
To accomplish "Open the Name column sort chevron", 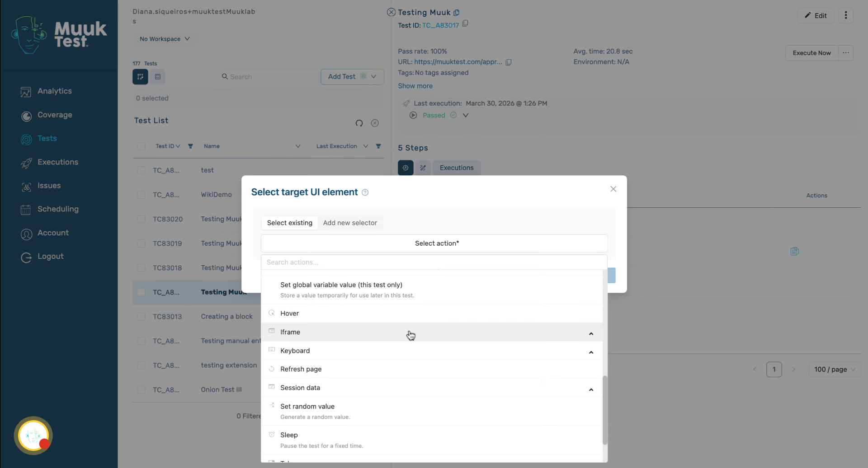I will (x=298, y=146).
